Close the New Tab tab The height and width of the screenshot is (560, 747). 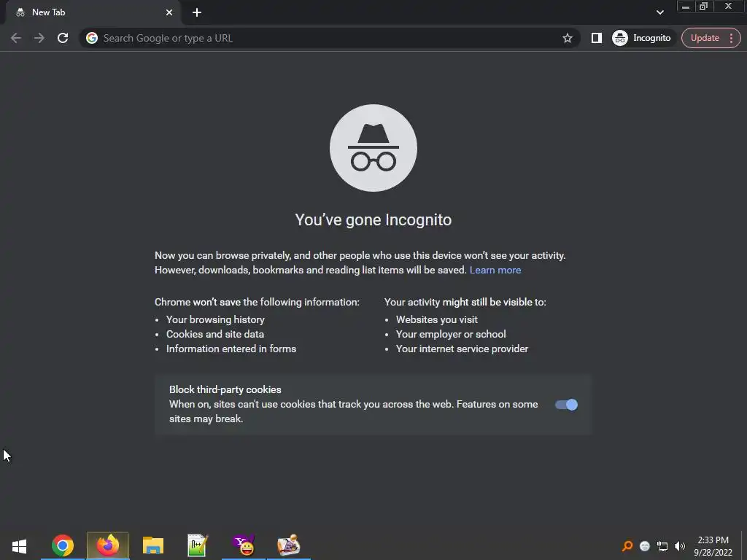(169, 12)
